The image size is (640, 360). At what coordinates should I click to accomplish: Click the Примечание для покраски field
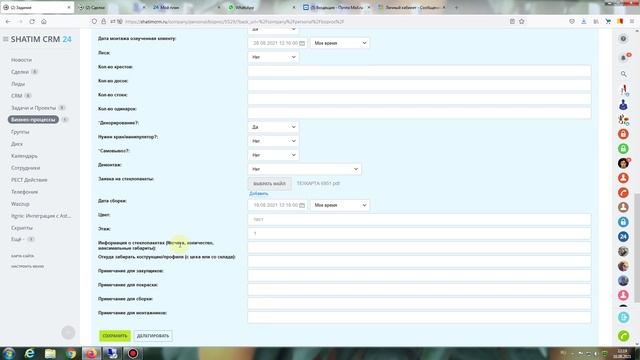(419, 289)
